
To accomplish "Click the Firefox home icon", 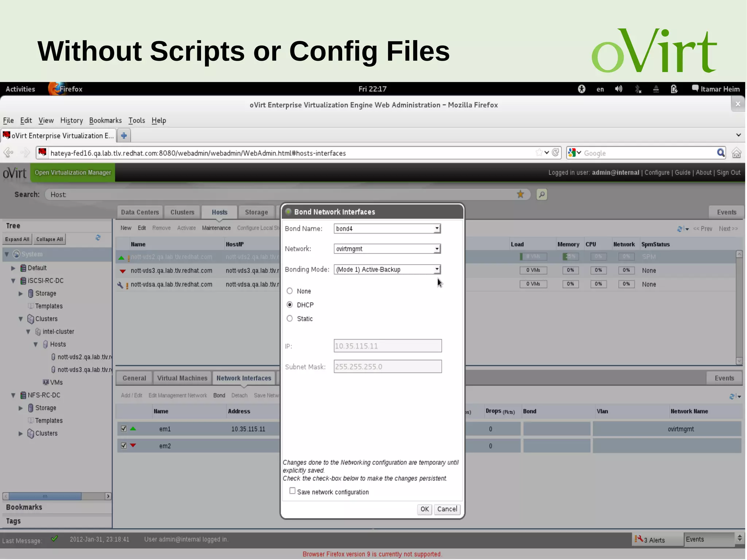I will coord(736,153).
